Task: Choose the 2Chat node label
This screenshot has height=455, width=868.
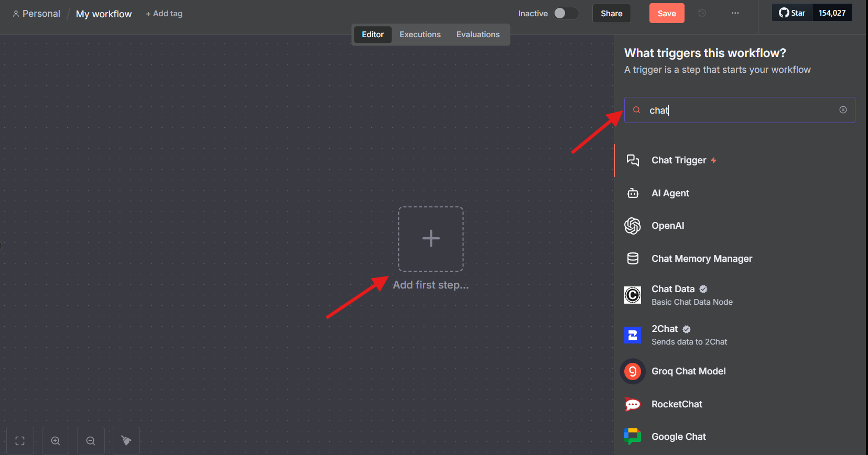Action: click(665, 329)
